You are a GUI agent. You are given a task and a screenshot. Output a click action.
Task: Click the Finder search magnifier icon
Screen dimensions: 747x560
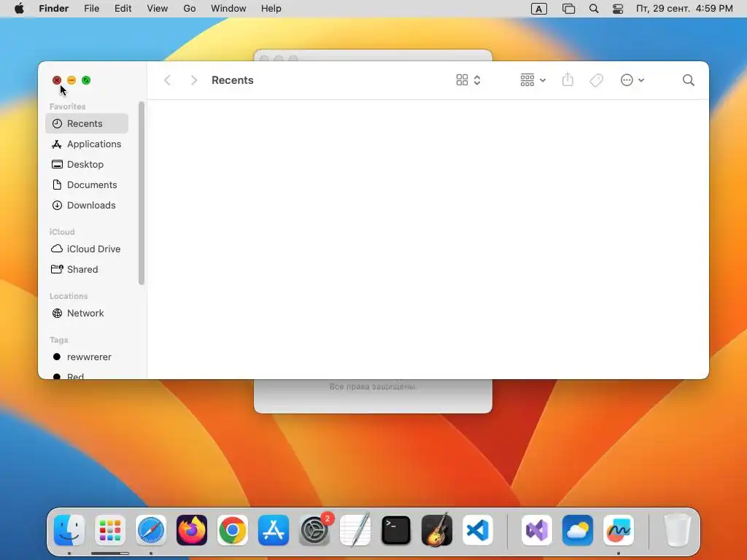click(688, 80)
